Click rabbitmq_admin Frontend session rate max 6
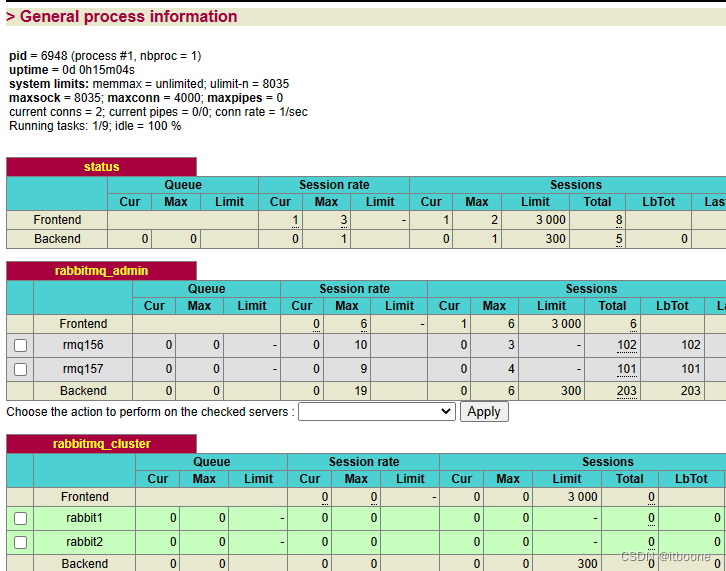This screenshot has height=571, width=726. pos(364,324)
